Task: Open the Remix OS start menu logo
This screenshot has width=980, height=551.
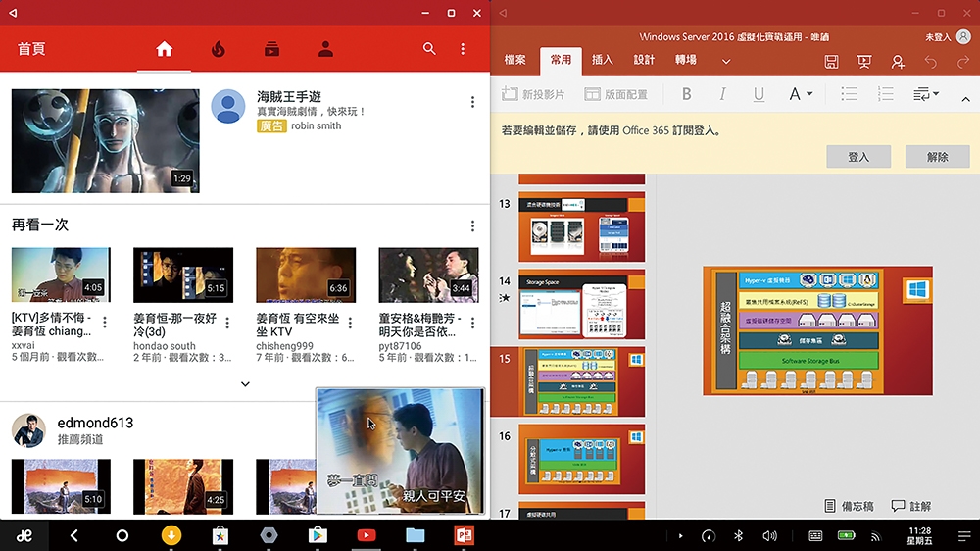Action: coord(24,536)
